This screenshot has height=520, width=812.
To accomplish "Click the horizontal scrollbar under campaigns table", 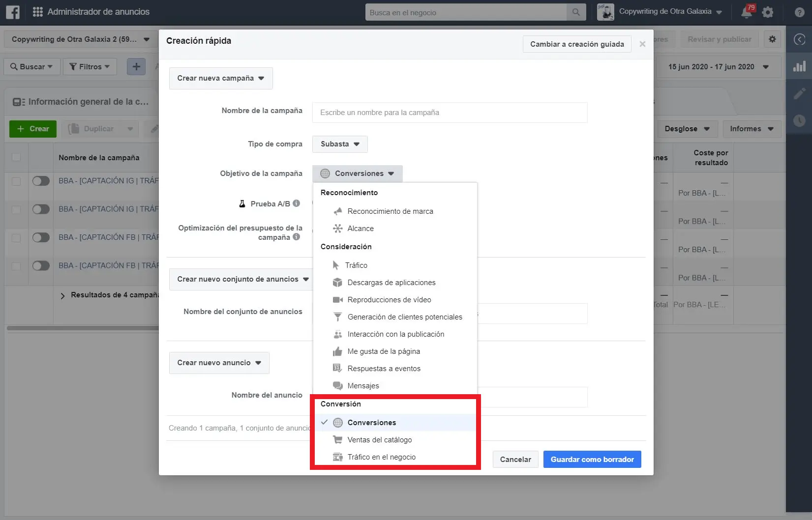I will coord(84,328).
